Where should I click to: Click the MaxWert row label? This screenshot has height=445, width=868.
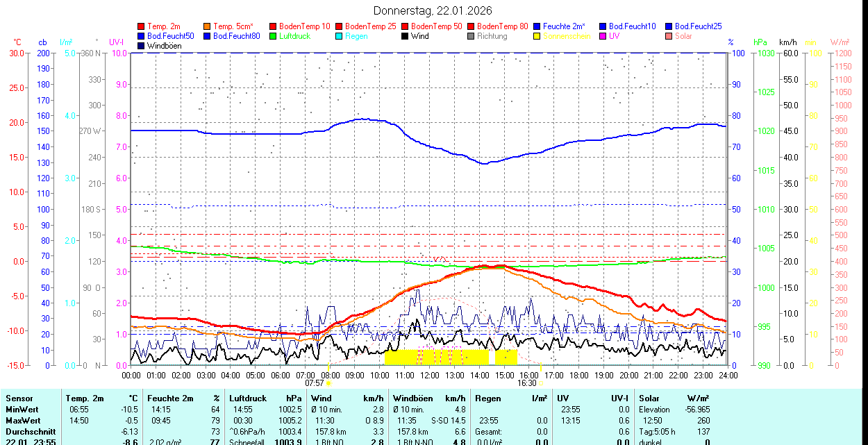click(23, 421)
